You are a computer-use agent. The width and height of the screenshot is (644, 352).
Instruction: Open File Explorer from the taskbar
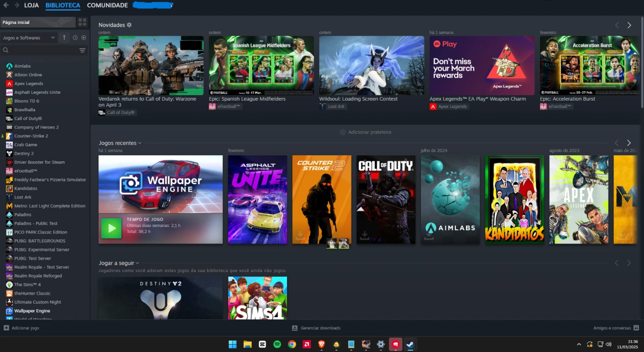pos(247,344)
